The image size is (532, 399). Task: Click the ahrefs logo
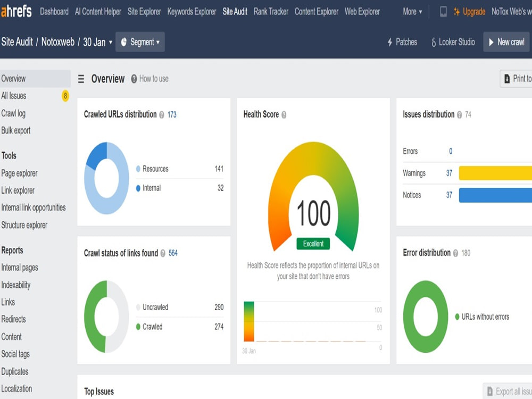pyautogui.click(x=16, y=11)
